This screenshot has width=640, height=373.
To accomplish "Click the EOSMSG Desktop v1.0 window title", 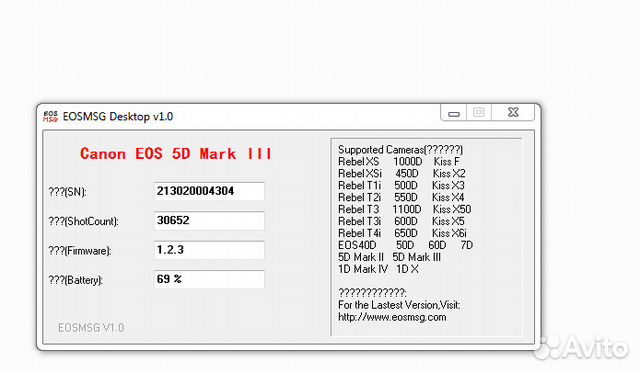I will point(118,117).
